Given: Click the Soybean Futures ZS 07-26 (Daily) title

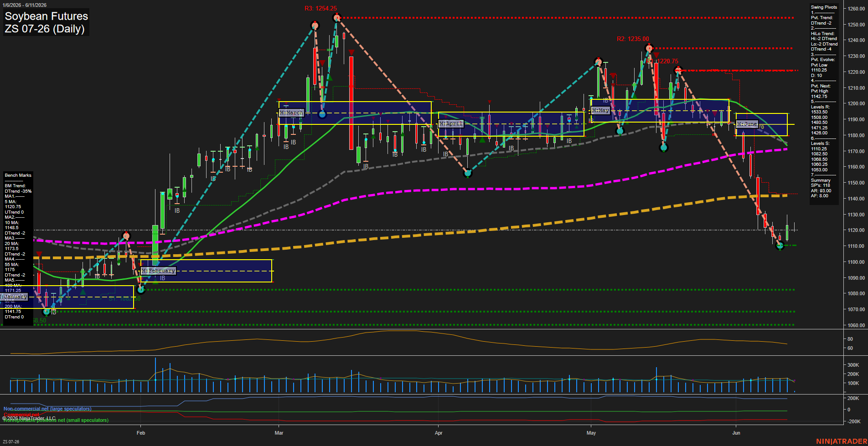Looking at the screenshot, I should pos(46,22).
